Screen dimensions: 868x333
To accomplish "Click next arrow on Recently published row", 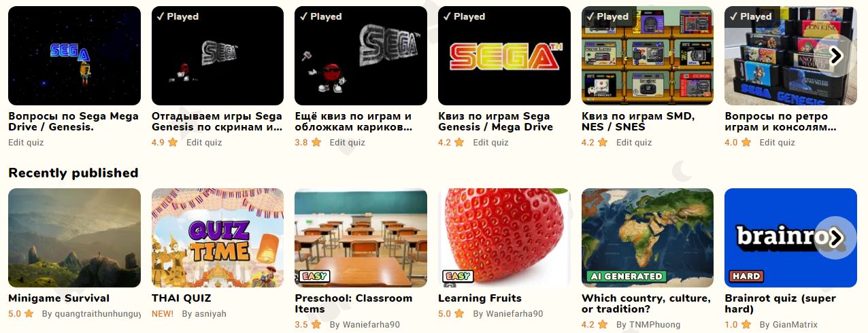I will pyautogui.click(x=836, y=238).
